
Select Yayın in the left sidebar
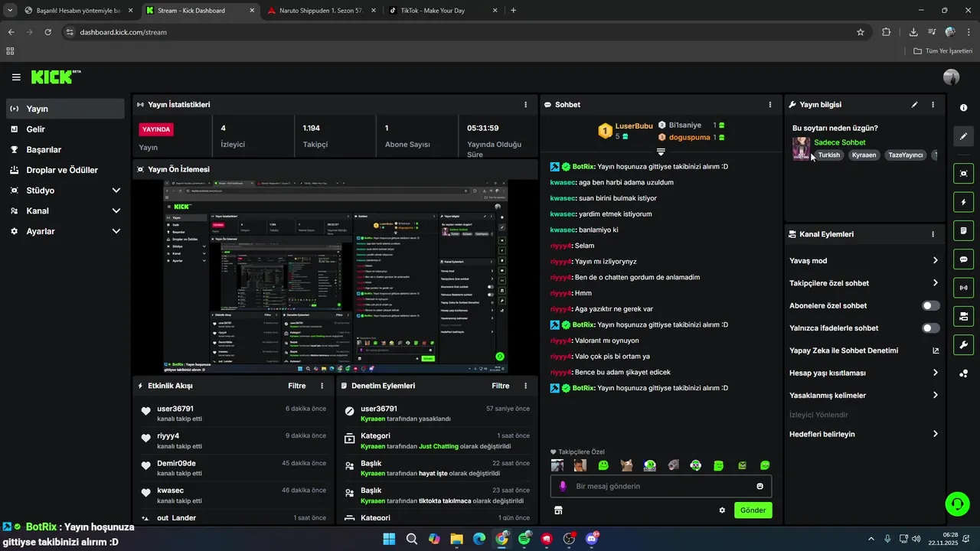(x=65, y=109)
